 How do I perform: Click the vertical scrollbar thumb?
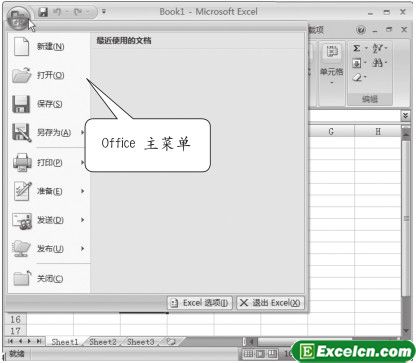tap(406, 218)
